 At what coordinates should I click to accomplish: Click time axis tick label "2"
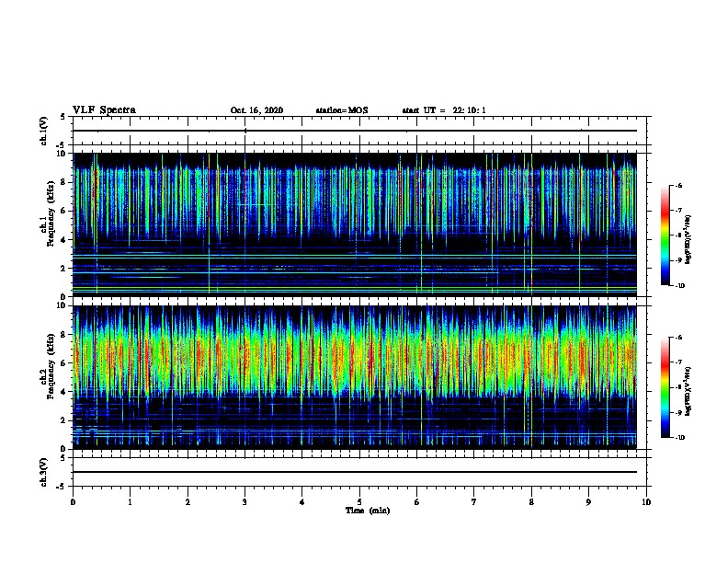click(x=188, y=502)
